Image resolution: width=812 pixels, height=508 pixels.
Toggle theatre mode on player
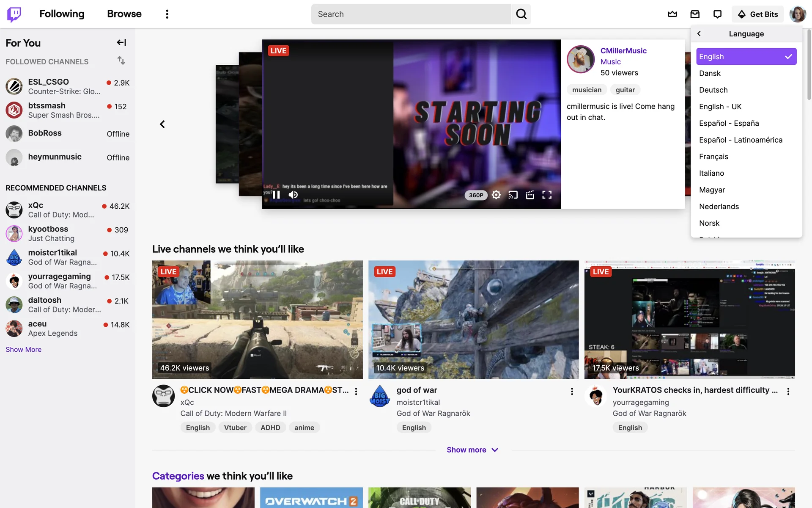tap(529, 195)
